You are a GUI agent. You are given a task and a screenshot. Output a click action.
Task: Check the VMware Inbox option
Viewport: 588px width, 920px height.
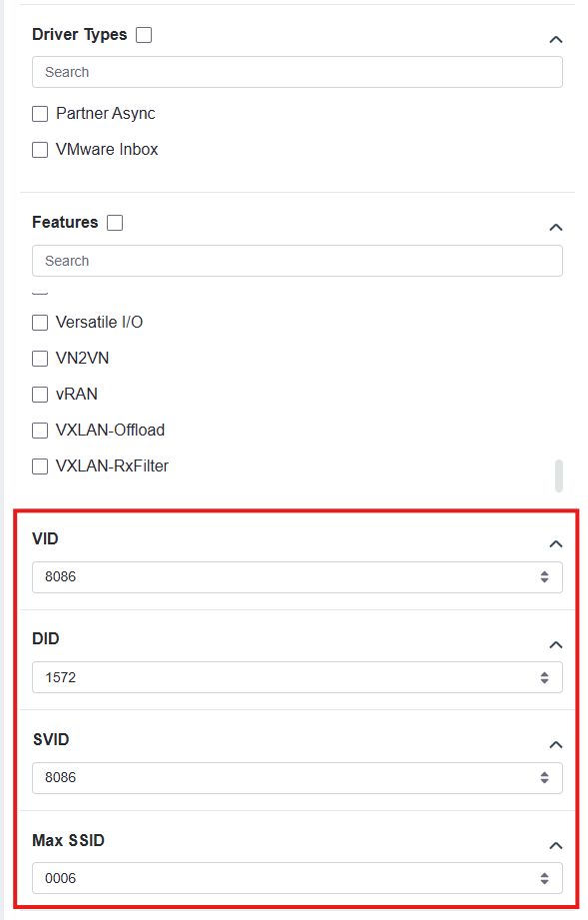tap(39, 149)
